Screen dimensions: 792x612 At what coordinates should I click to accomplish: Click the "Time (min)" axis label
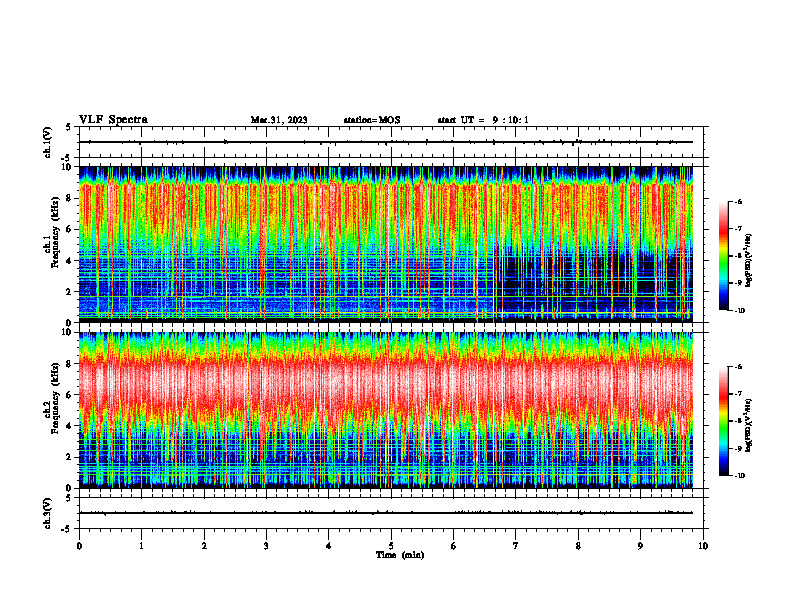click(x=400, y=555)
